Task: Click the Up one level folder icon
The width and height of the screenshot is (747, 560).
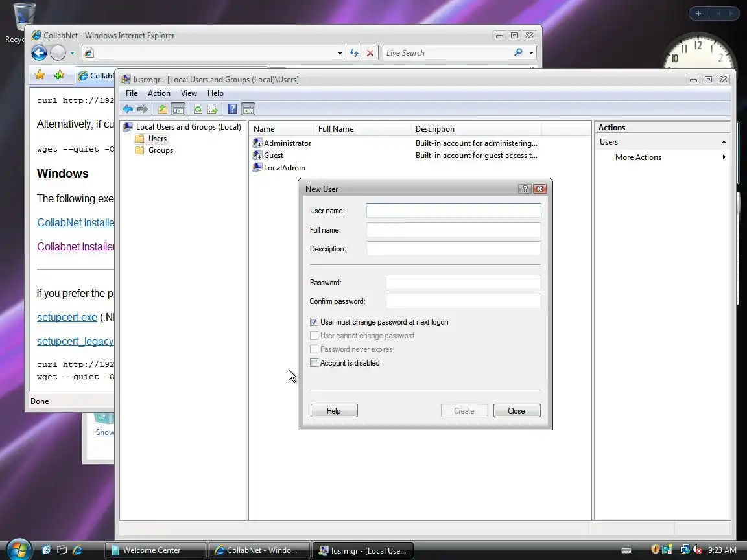Action: click(163, 109)
